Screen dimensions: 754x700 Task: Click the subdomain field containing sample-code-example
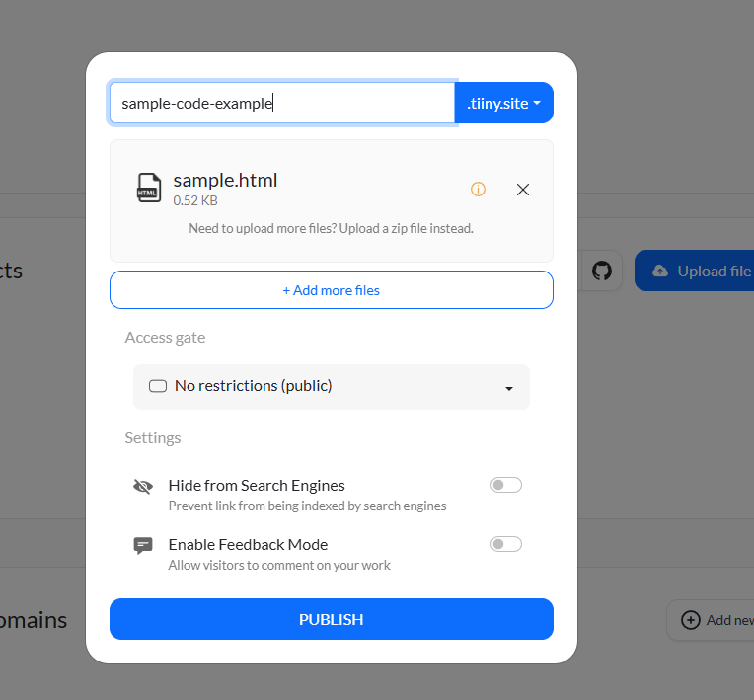[281, 103]
